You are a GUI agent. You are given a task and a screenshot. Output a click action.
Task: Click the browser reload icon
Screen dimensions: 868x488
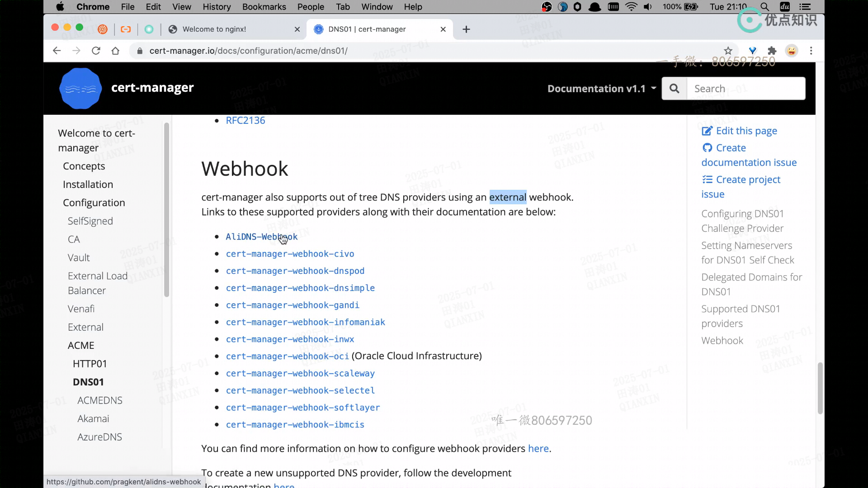[x=96, y=51]
